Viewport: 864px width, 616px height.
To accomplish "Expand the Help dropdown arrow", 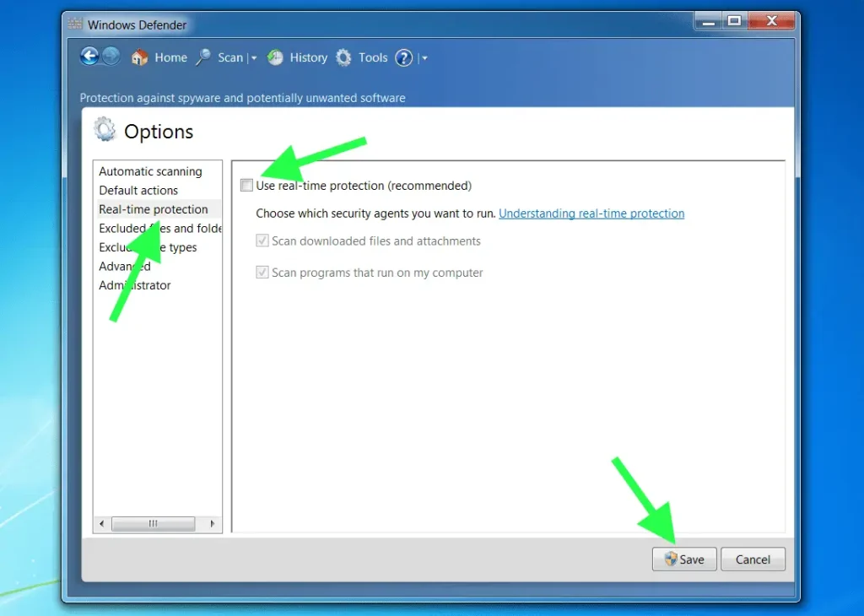I will click(x=423, y=57).
